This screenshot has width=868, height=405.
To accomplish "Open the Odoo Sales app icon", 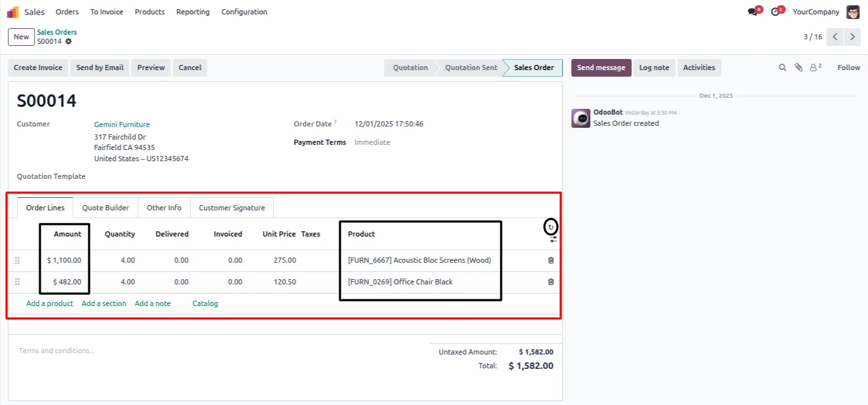I will 12,12.
